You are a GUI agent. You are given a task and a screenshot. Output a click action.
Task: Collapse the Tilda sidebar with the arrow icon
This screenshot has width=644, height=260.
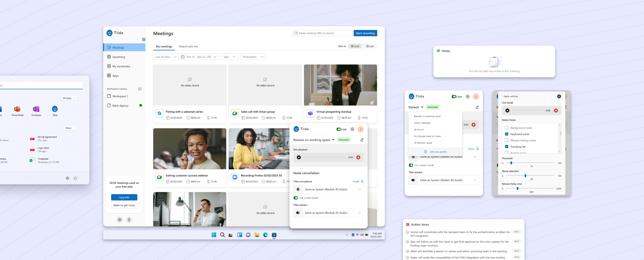pyautogui.click(x=144, y=39)
